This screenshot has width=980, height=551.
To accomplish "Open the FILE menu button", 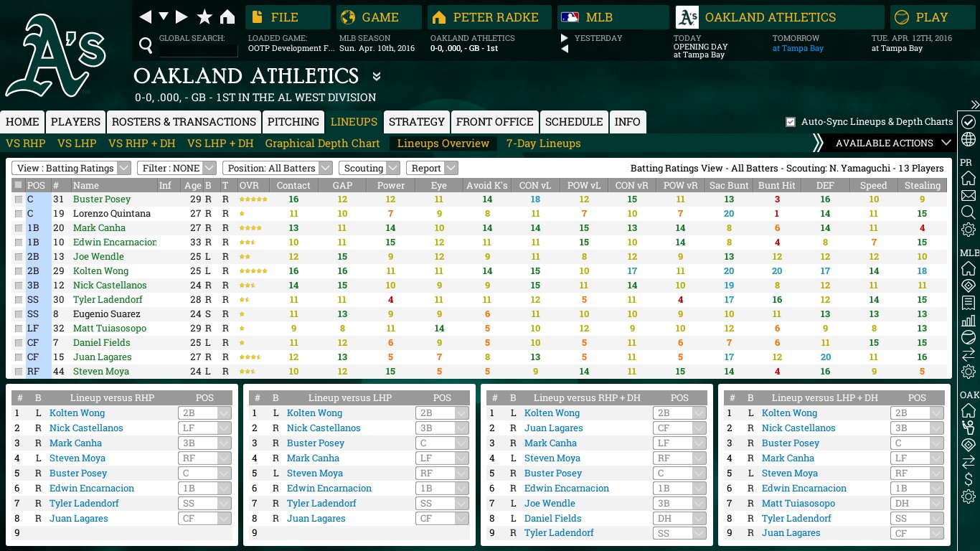I will tap(288, 17).
